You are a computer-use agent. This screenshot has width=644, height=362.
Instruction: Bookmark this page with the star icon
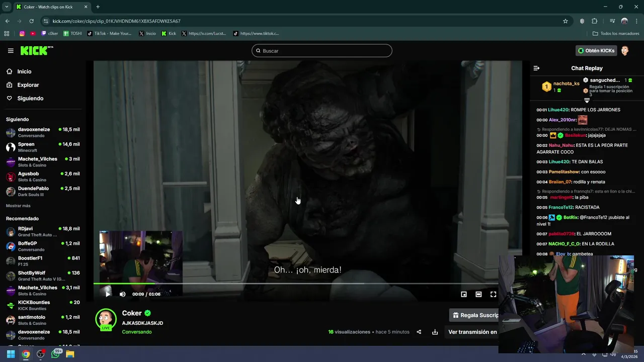pos(566,21)
